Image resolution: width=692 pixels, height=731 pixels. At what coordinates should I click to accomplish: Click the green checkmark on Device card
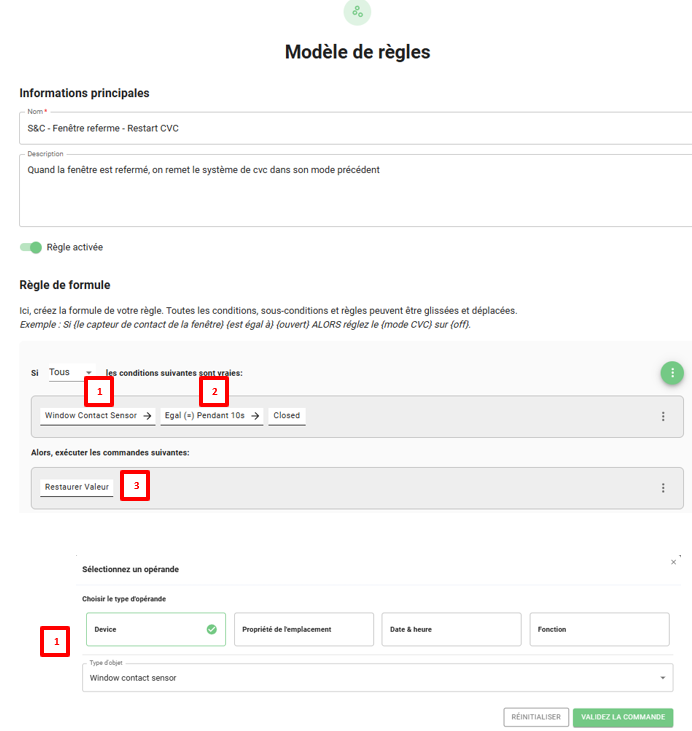point(211,629)
